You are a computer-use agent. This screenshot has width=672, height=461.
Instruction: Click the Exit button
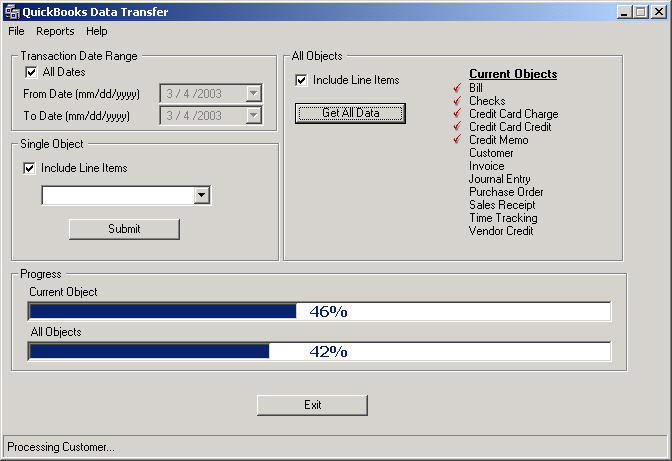coord(312,405)
